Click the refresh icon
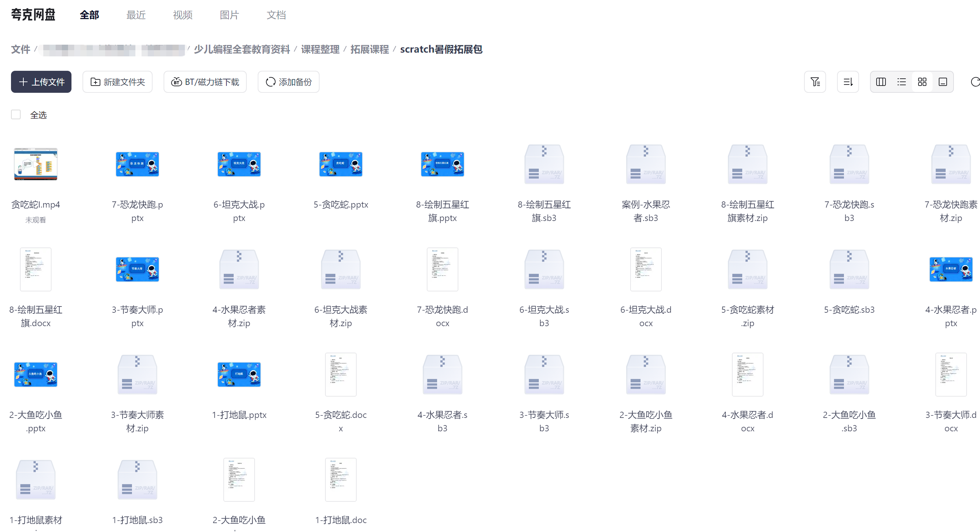The image size is (980, 532). [975, 82]
